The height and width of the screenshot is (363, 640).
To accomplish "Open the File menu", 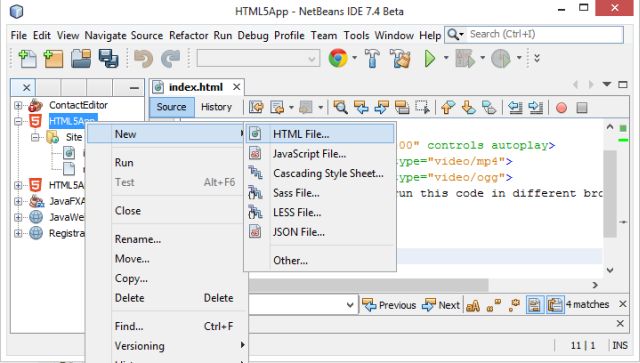I will tap(19, 36).
